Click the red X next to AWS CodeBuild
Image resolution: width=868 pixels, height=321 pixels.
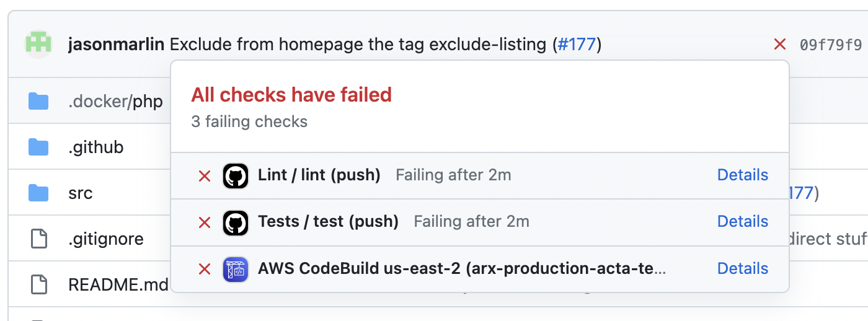pos(205,270)
